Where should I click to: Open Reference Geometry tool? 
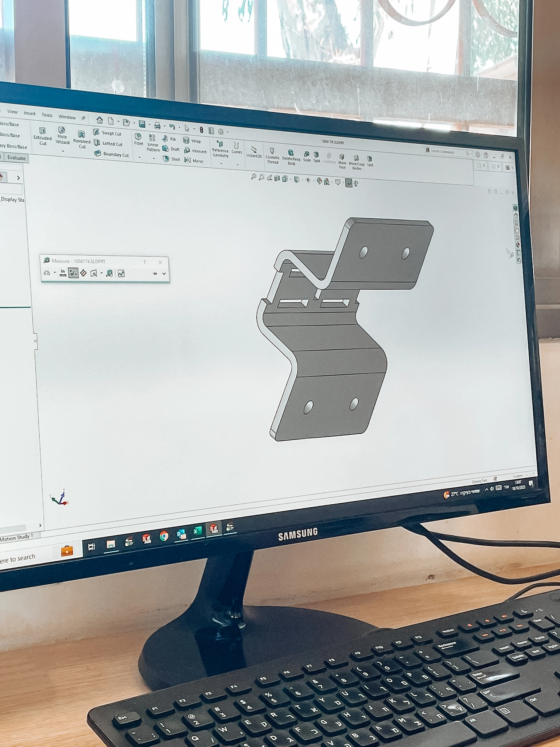(x=220, y=149)
